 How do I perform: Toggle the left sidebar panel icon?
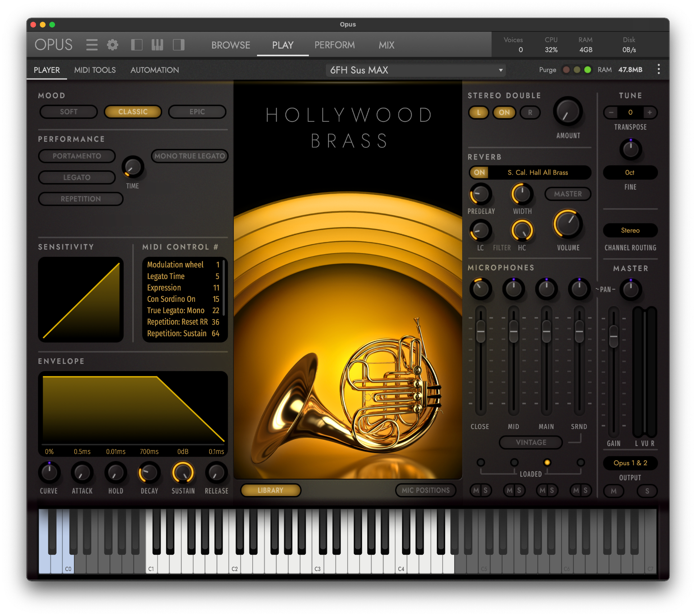136,45
